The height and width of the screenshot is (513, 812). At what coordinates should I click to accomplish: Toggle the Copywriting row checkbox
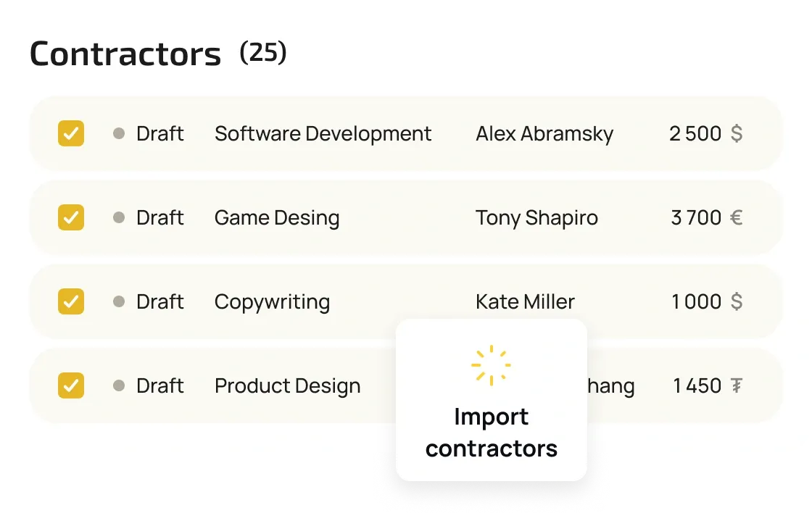pos(71,301)
